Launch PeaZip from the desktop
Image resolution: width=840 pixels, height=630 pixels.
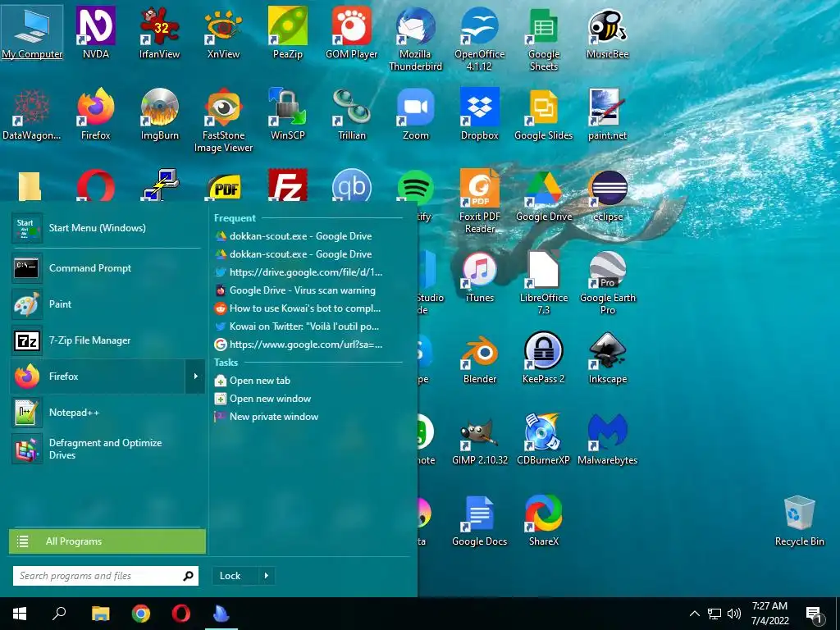coord(288,32)
